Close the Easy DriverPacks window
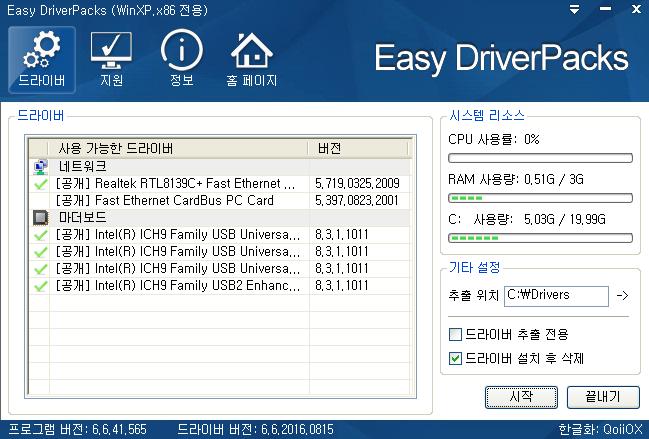Screen dimensions: 649x439 [637, 10]
